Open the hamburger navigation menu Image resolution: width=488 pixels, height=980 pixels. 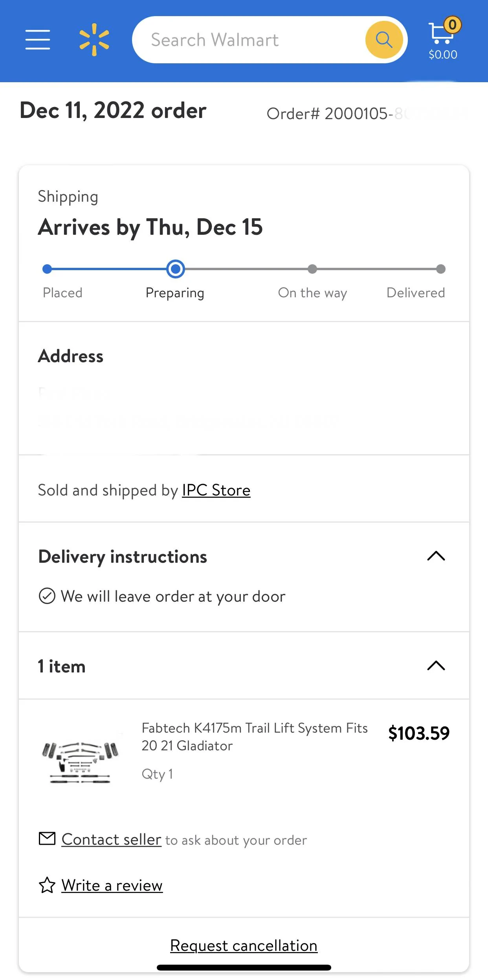[x=38, y=40]
